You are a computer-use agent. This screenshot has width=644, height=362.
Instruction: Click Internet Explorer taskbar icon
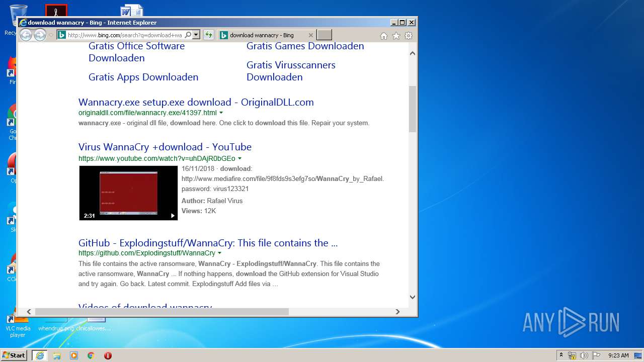40,355
